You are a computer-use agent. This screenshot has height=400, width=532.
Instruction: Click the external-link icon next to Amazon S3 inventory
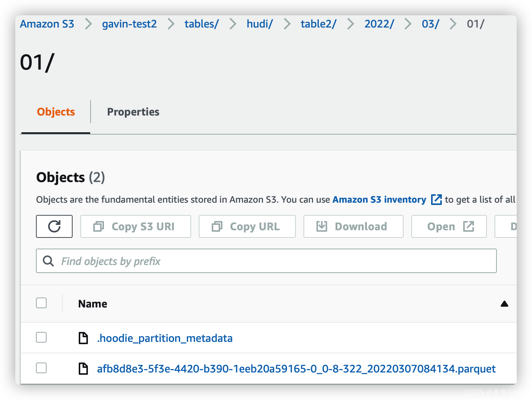point(436,200)
